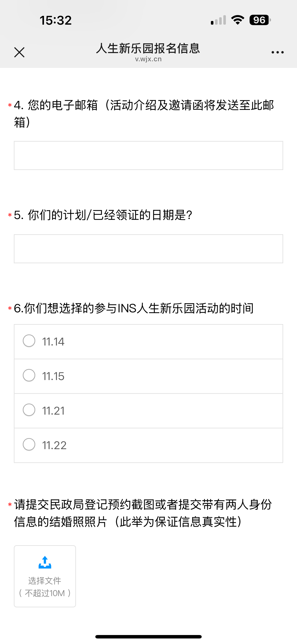This screenshot has height=644, width=297.
Task: Tap the 人生新乐园报名信息 page title
Action: point(148,48)
